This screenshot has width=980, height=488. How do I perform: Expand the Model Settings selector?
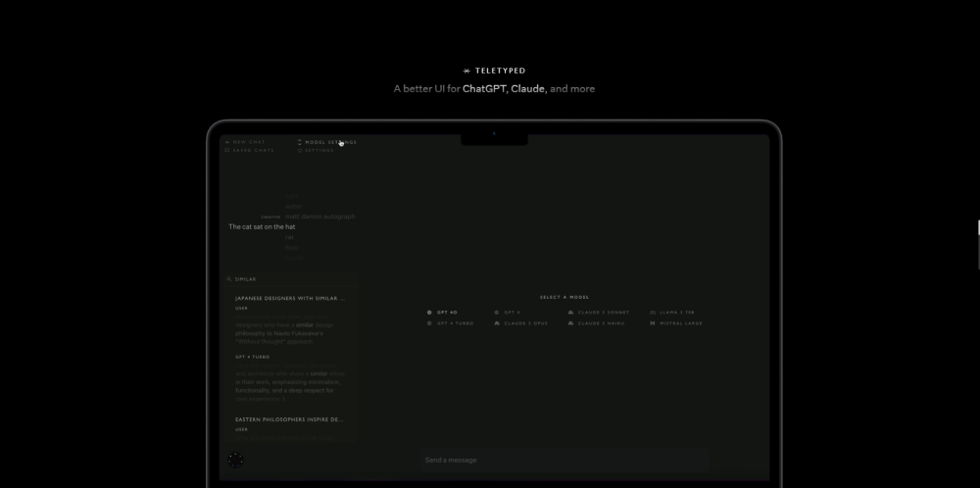click(327, 142)
